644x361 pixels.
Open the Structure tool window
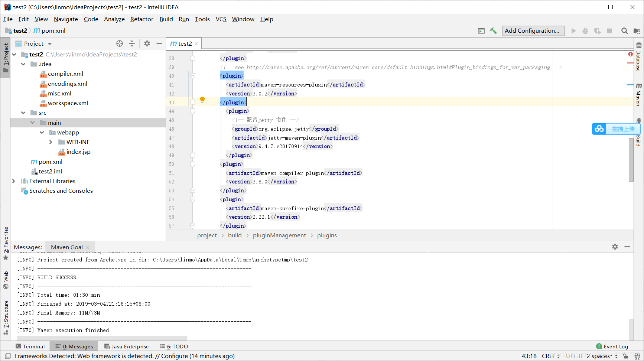[x=6, y=317]
